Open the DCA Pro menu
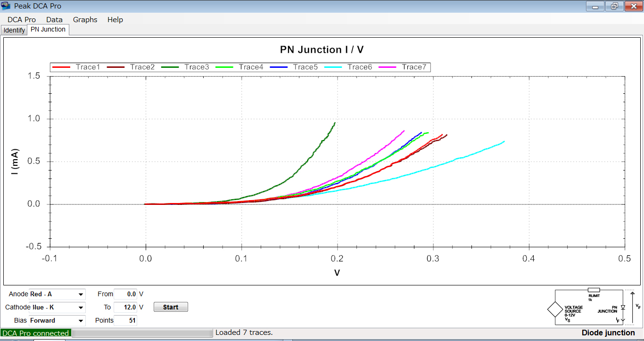 [22, 20]
